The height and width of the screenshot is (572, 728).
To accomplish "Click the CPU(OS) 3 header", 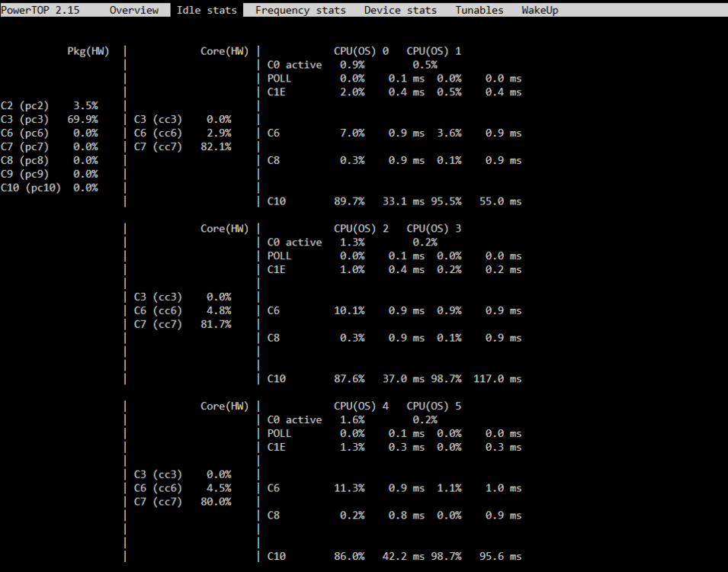I will [434, 229].
